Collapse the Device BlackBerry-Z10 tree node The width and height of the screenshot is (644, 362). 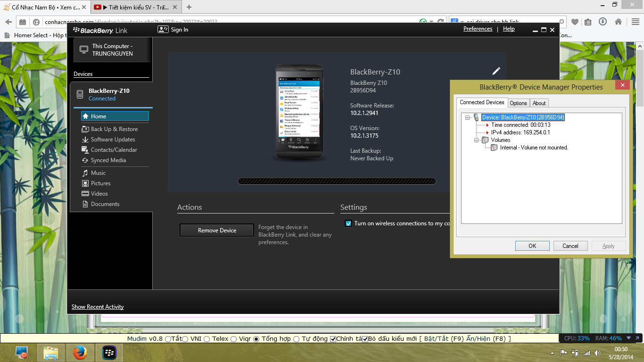468,117
